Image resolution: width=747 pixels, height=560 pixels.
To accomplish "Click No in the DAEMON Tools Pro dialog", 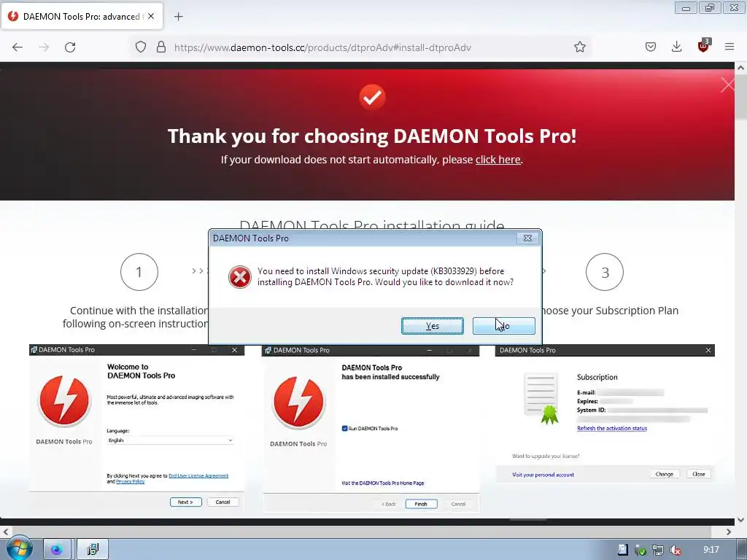I will coord(503,326).
